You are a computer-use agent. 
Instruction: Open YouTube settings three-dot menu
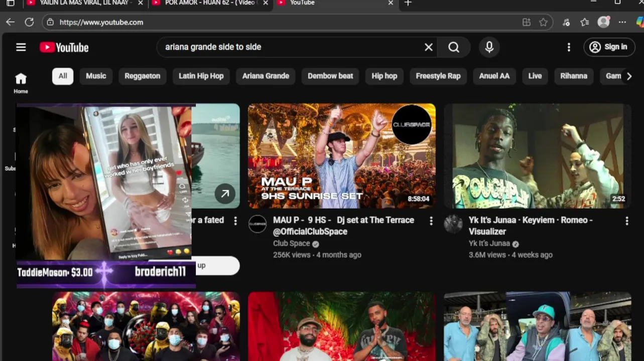569,47
